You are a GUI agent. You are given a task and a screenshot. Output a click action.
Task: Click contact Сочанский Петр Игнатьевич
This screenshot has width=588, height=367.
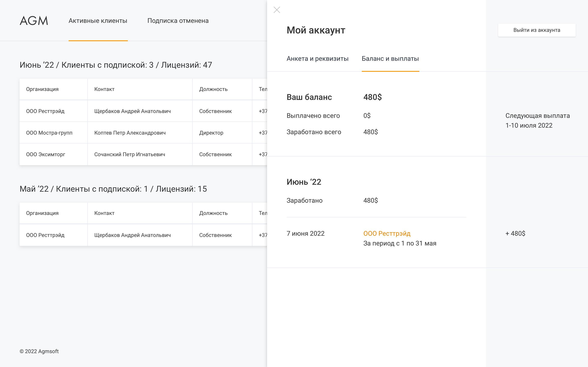[x=129, y=154]
